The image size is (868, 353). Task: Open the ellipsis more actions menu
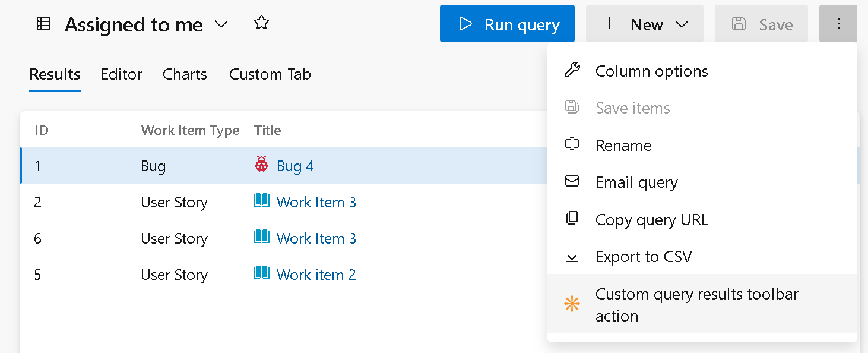pos(838,24)
